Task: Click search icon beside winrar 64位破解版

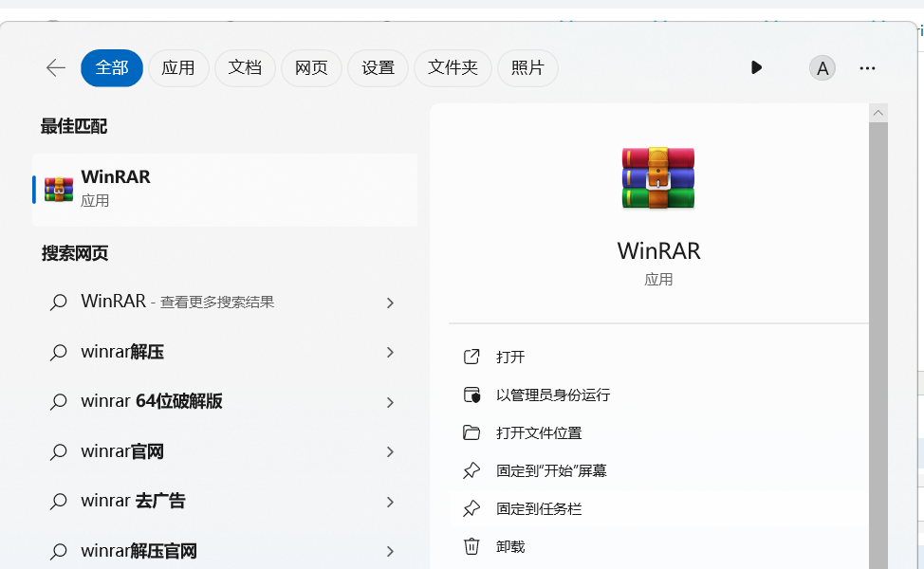Action: [x=58, y=402]
